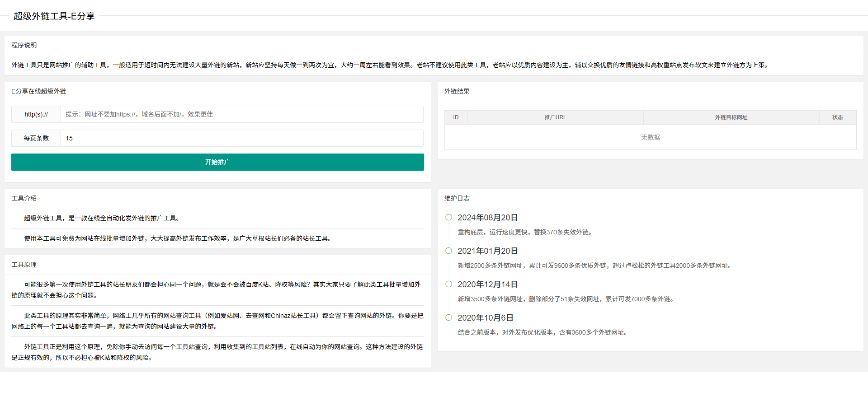Click the 开始推广 green button
The height and width of the screenshot is (415, 868).
click(x=217, y=162)
